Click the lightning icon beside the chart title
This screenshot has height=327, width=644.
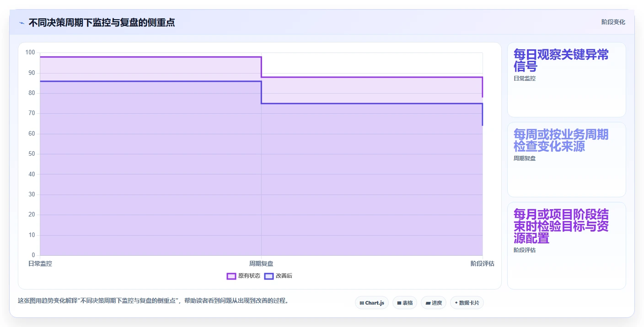click(21, 23)
